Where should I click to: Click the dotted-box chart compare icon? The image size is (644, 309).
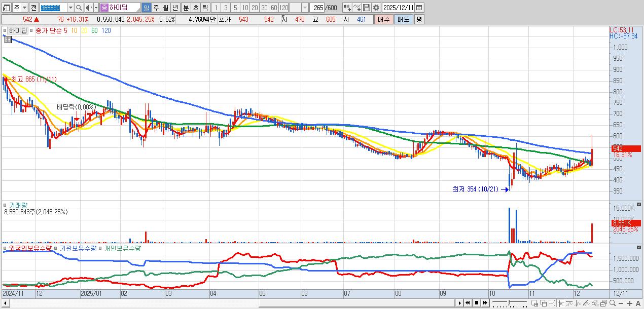click(552, 303)
